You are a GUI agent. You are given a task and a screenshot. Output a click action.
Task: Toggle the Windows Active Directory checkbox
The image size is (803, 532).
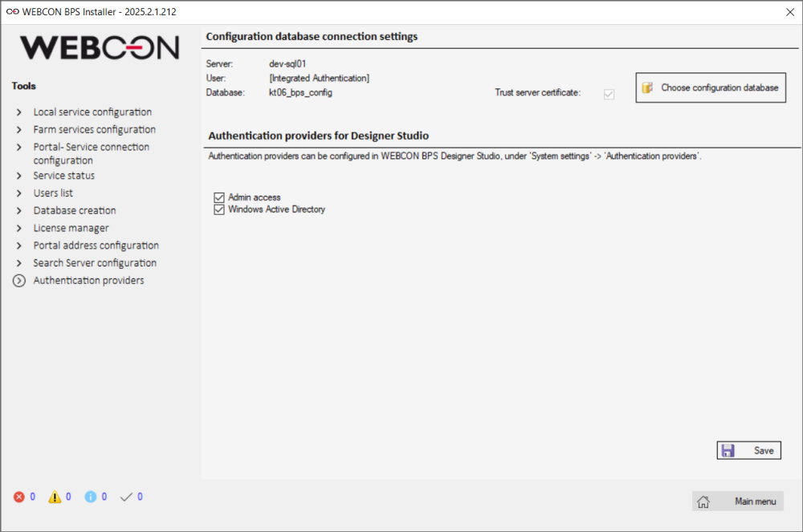(218, 209)
